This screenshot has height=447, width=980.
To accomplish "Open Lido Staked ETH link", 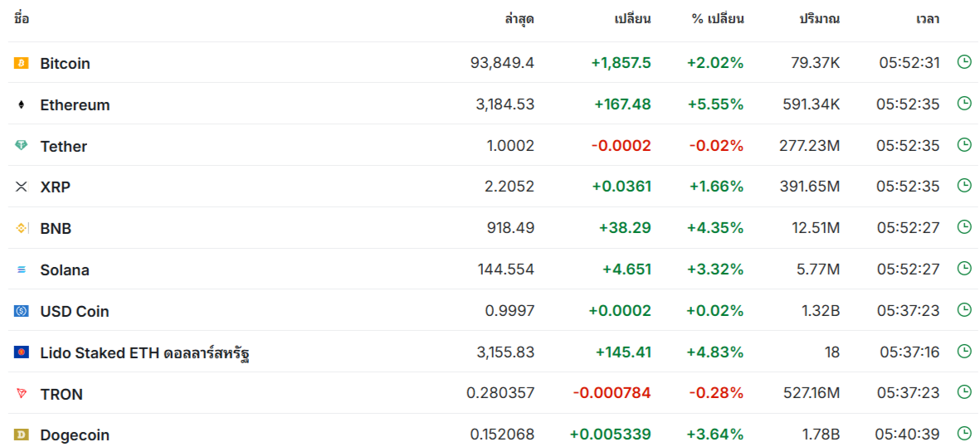I will 145,353.
